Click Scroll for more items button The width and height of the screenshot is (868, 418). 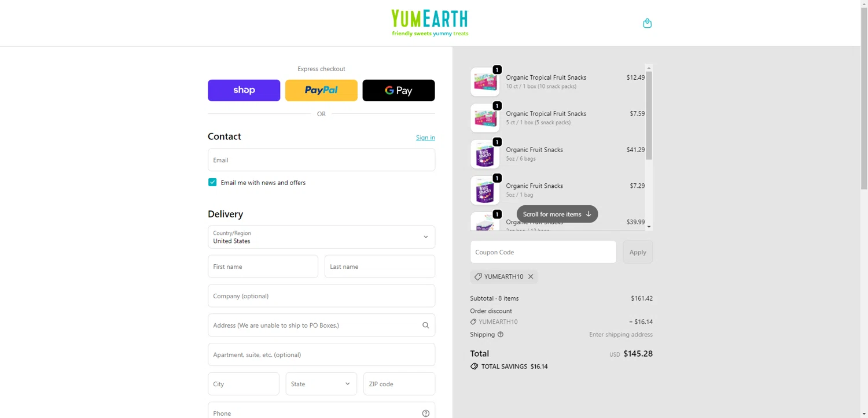click(557, 214)
